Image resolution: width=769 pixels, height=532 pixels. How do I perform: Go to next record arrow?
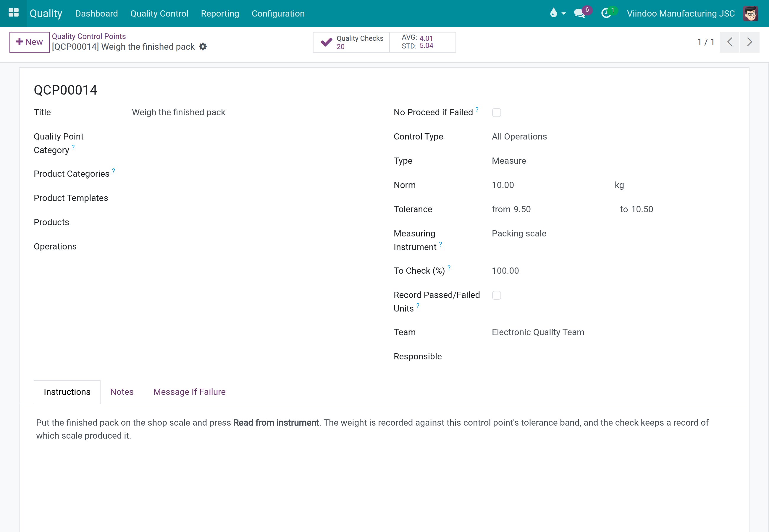point(749,42)
